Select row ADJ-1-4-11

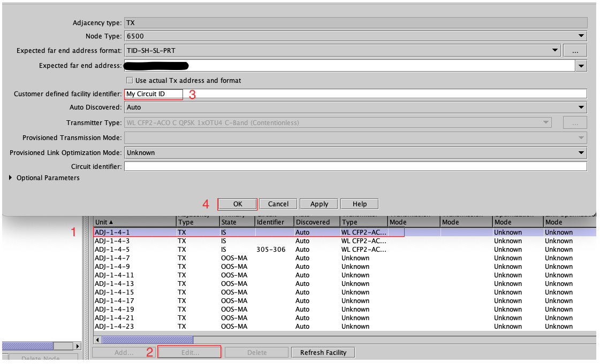click(x=344, y=275)
